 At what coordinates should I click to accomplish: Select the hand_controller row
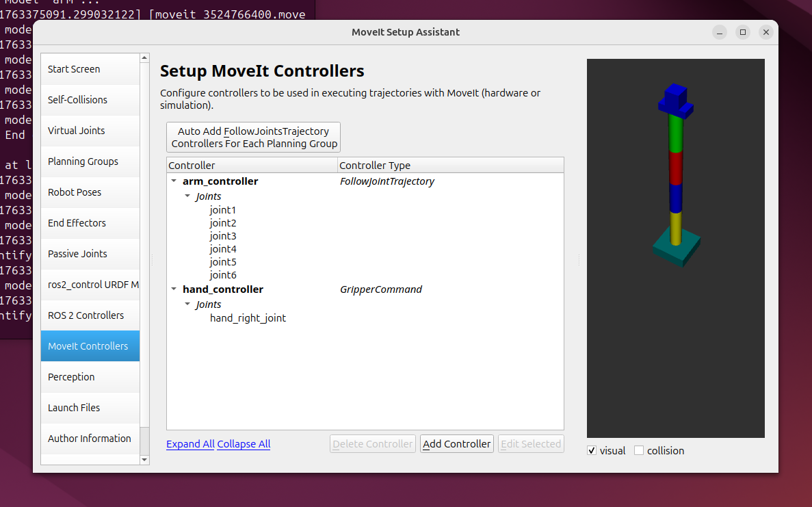[x=223, y=289]
